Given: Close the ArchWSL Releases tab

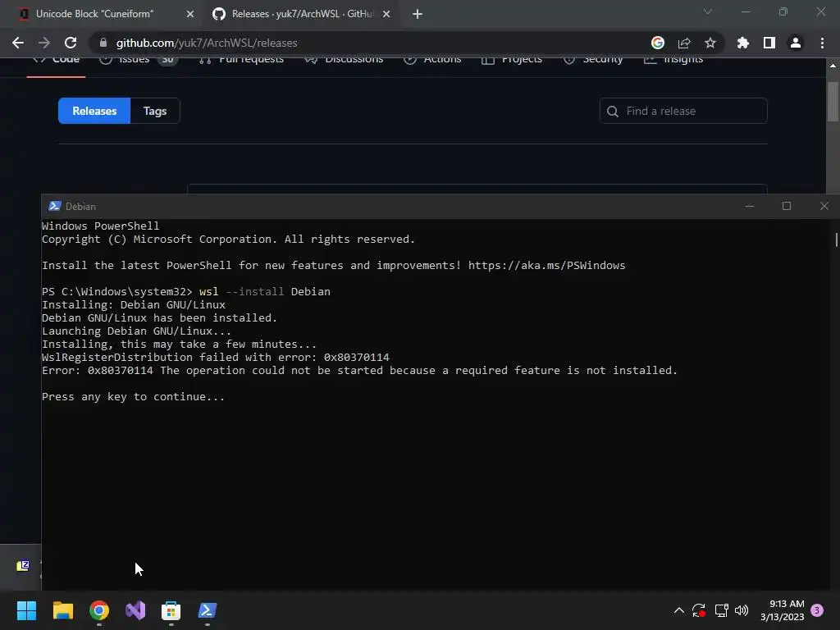Looking at the screenshot, I should coord(386,14).
